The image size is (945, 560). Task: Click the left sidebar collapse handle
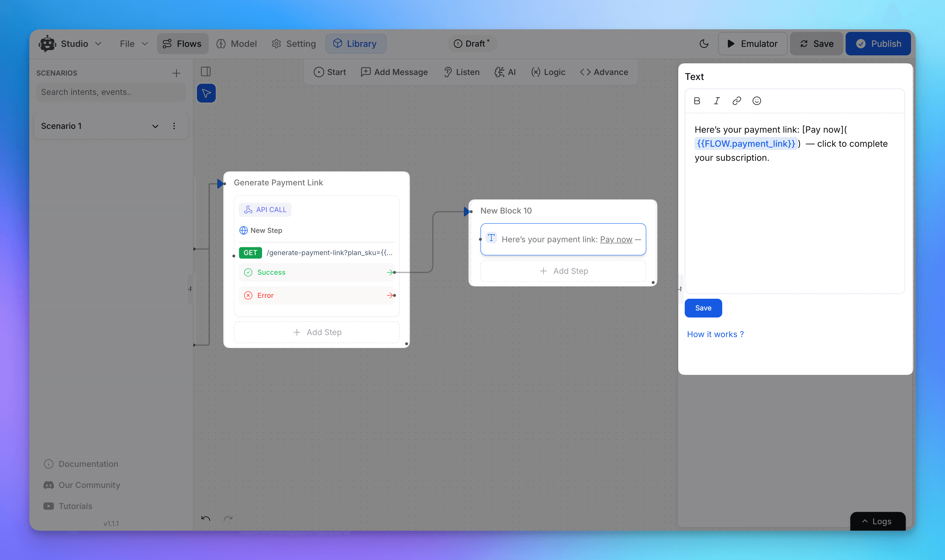click(x=190, y=289)
